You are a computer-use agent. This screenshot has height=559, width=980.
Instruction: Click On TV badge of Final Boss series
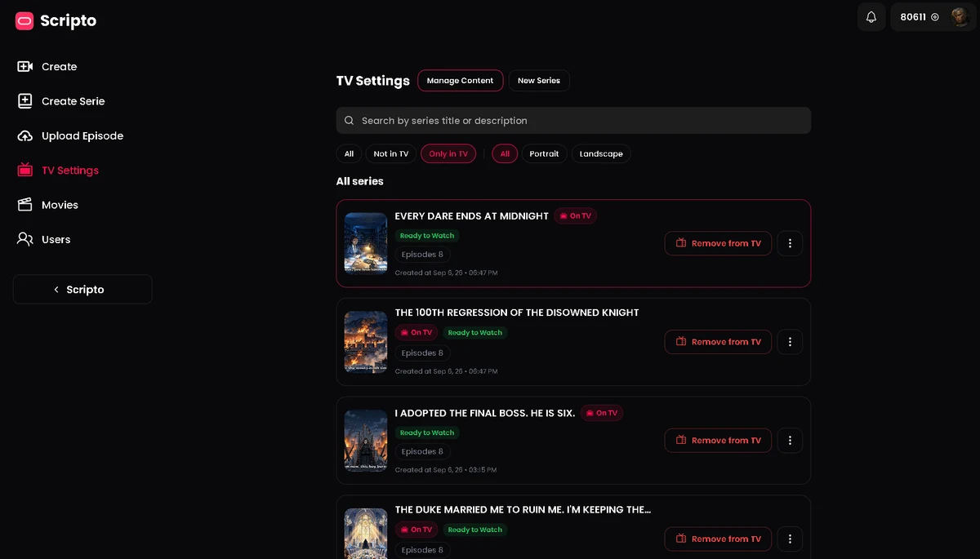[602, 413]
